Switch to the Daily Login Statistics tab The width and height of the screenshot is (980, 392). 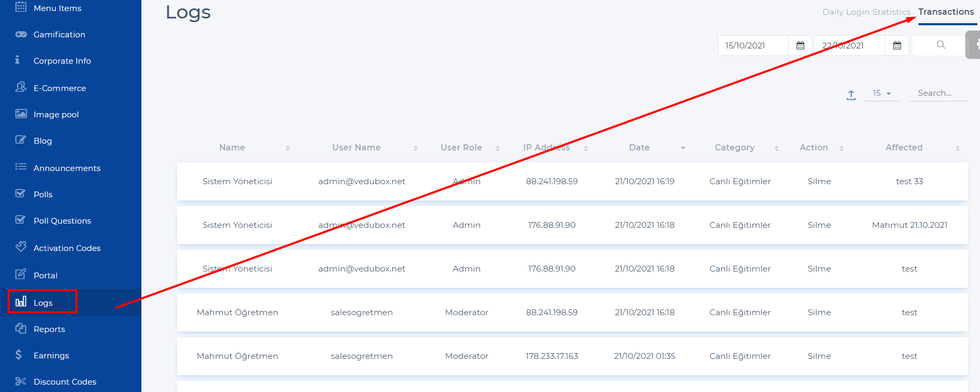pyautogui.click(x=866, y=12)
